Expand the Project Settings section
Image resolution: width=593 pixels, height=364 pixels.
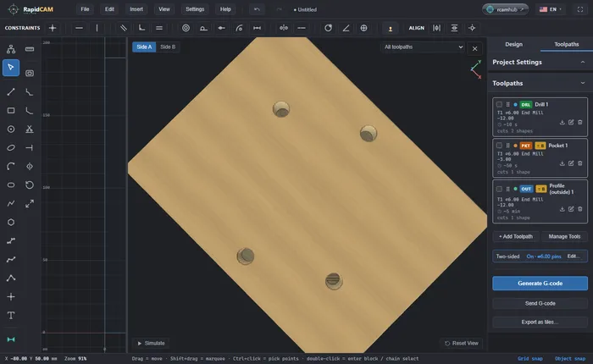[540, 62]
